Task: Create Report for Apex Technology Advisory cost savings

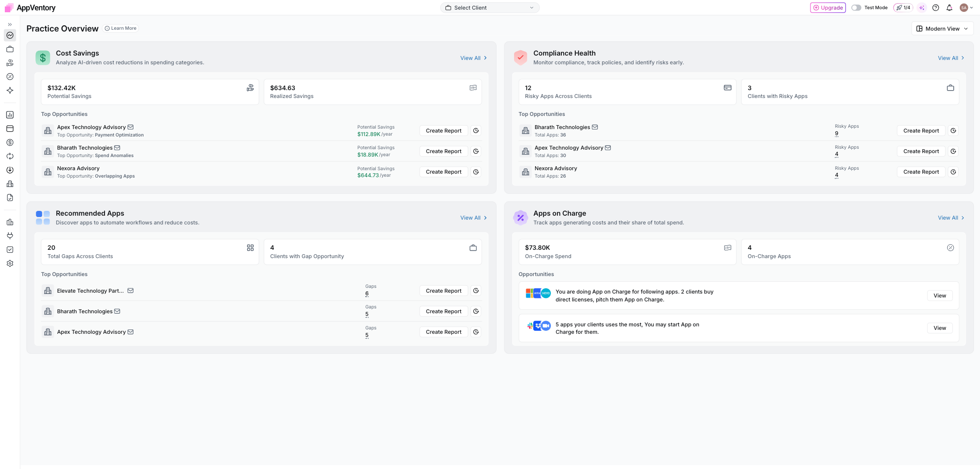Action: coord(444,130)
